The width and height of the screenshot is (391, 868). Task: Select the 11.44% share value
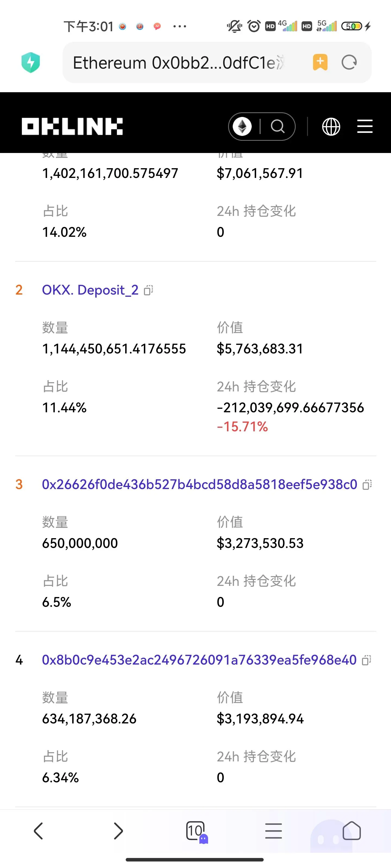pyautogui.click(x=64, y=408)
